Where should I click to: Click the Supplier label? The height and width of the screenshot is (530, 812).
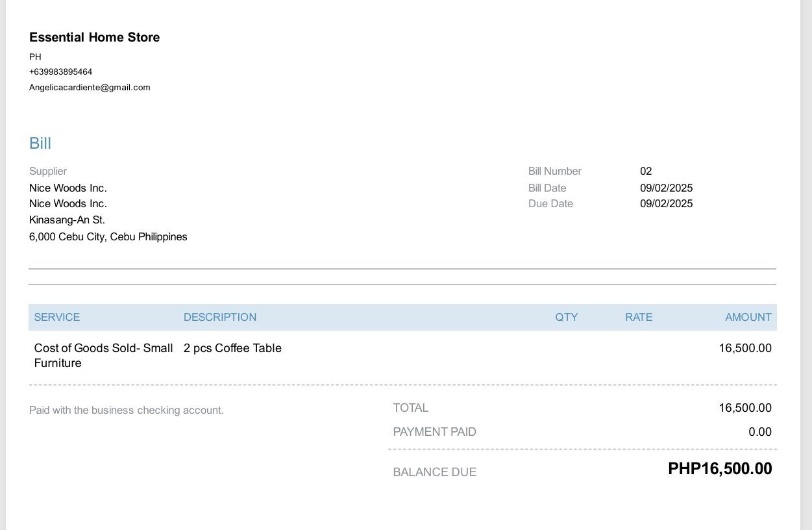48,171
